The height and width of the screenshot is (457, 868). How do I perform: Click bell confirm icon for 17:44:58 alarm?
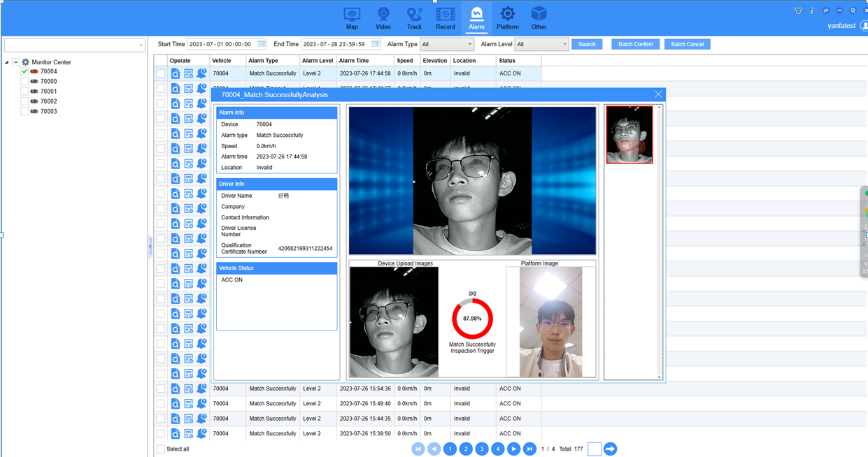tap(201, 73)
